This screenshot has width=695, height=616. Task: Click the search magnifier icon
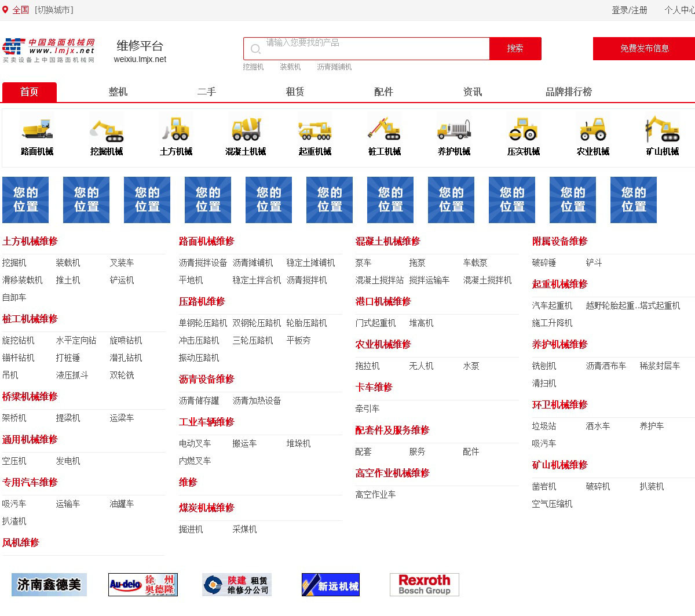click(x=255, y=49)
